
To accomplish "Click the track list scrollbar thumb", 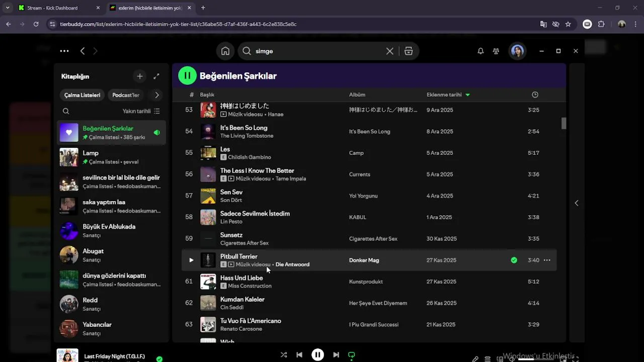I will coord(563,123).
